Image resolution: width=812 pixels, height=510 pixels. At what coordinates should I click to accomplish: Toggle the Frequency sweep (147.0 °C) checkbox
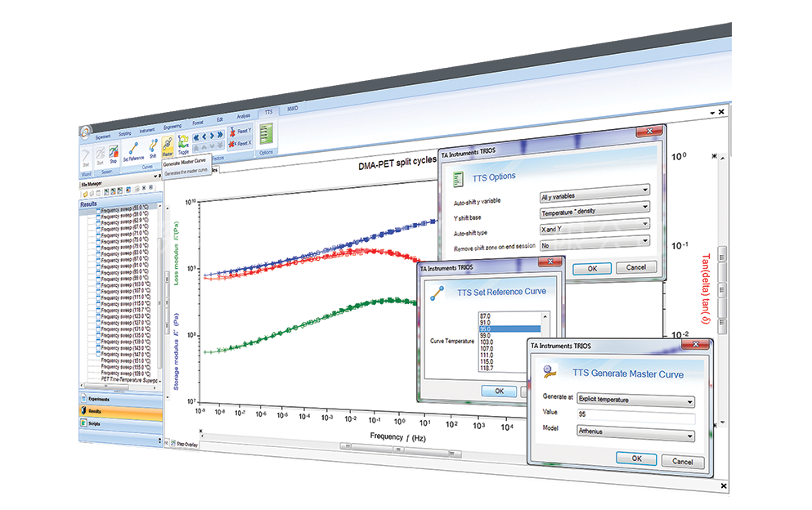pyautogui.click(x=99, y=355)
